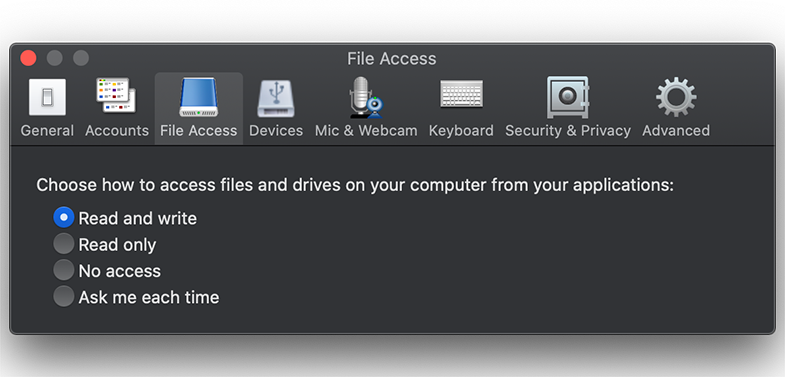Click the Advanced tab label text

pos(676,131)
